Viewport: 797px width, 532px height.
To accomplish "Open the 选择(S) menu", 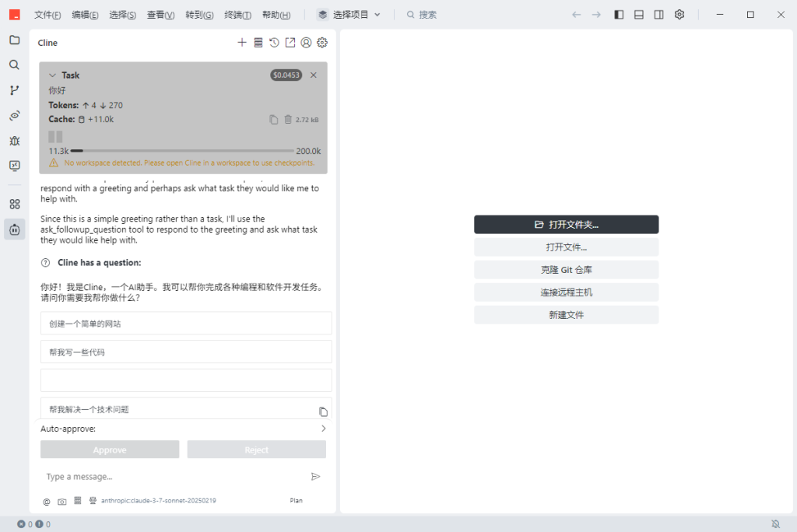I will click(x=122, y=15).
